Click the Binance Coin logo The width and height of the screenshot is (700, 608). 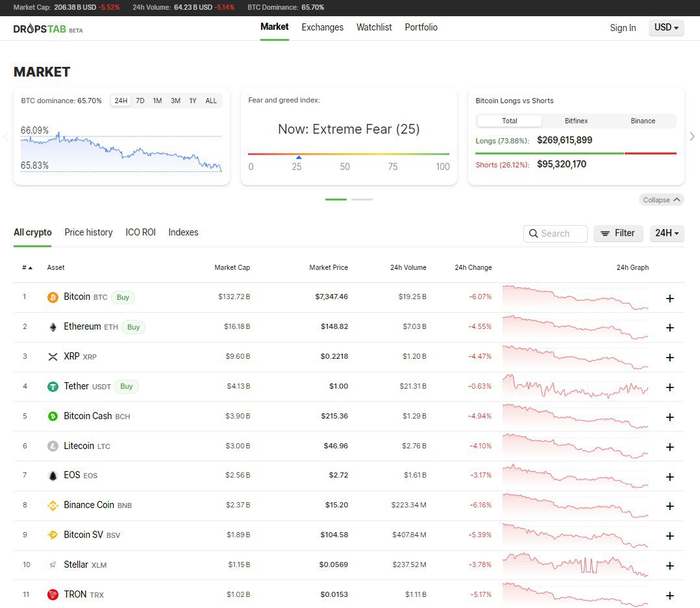[x=53, y=505]
